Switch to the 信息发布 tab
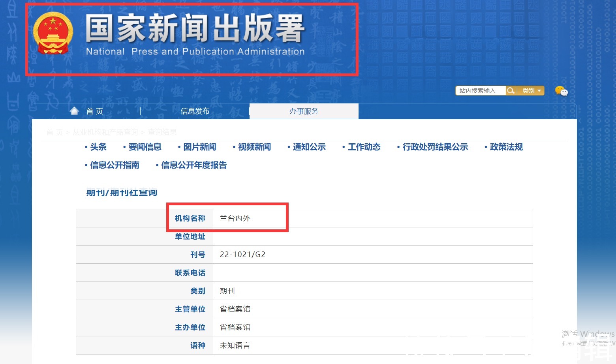Screen dimensions: 616x364 click(195, 111)
